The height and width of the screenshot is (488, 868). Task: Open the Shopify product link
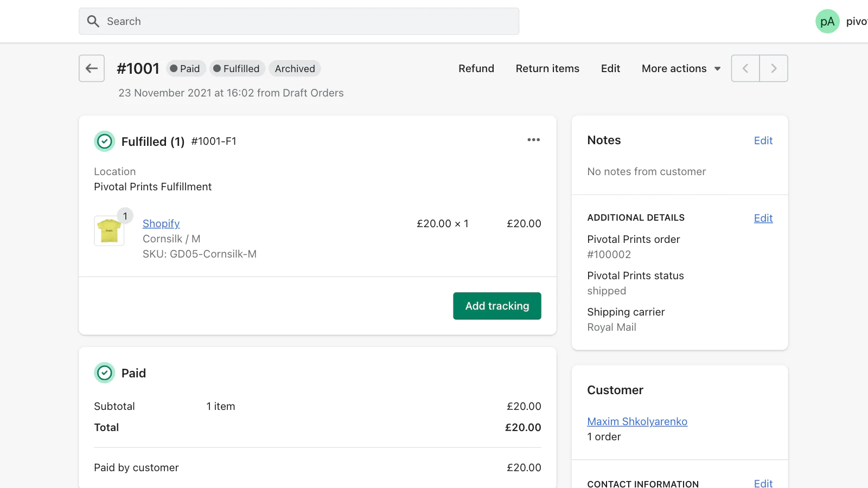(x=161, y=223)
